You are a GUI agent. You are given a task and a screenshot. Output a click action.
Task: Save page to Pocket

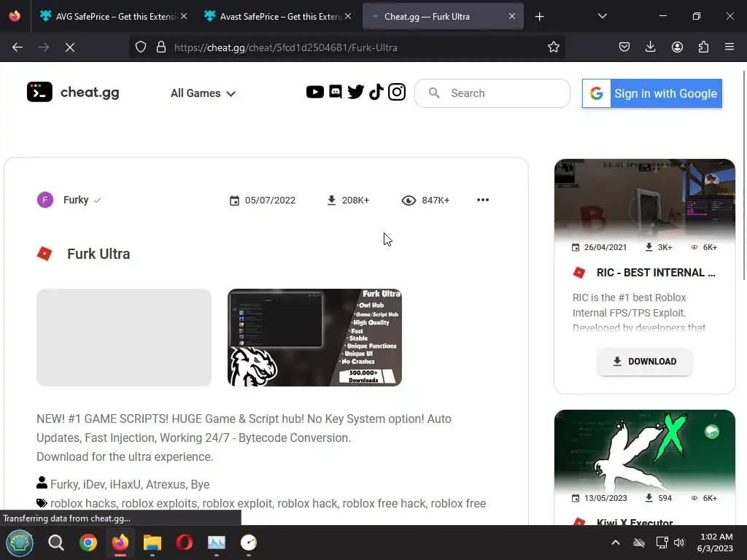(624, 47)
